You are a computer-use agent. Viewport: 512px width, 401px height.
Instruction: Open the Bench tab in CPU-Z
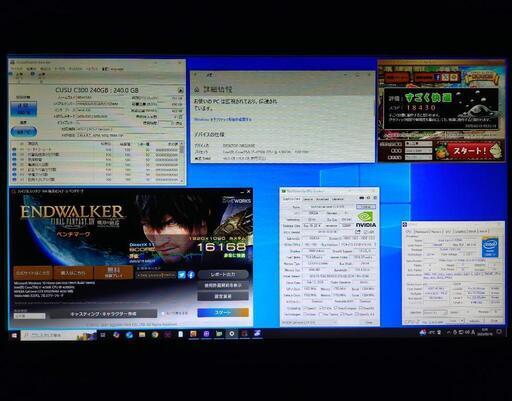click(473, 231)
